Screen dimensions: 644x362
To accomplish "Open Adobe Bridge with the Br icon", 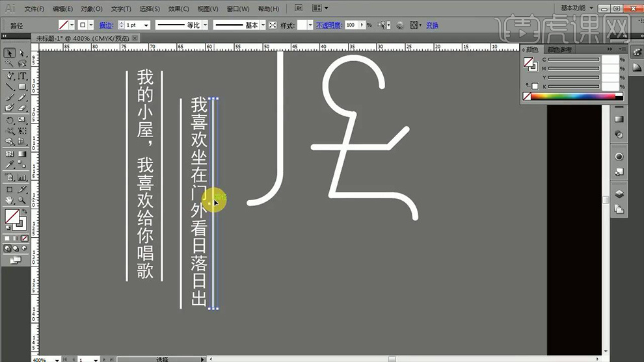I will [x=298, y=8].
